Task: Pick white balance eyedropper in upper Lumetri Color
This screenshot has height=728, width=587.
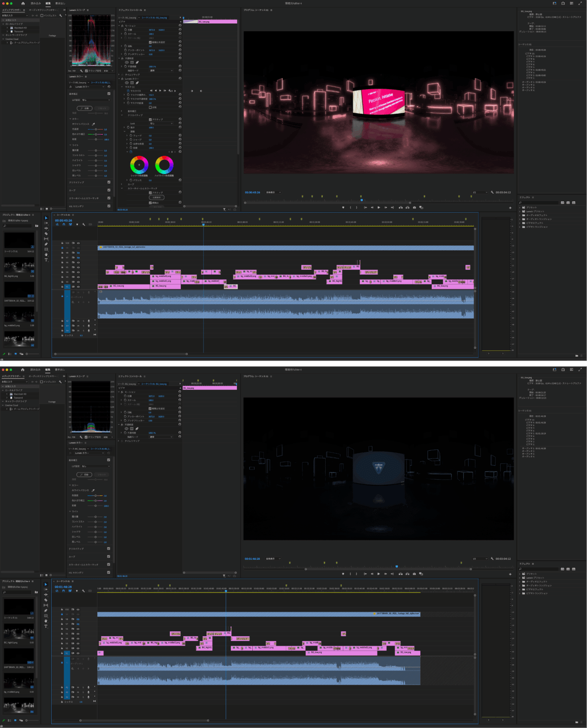Action: [x=93, y=124]
